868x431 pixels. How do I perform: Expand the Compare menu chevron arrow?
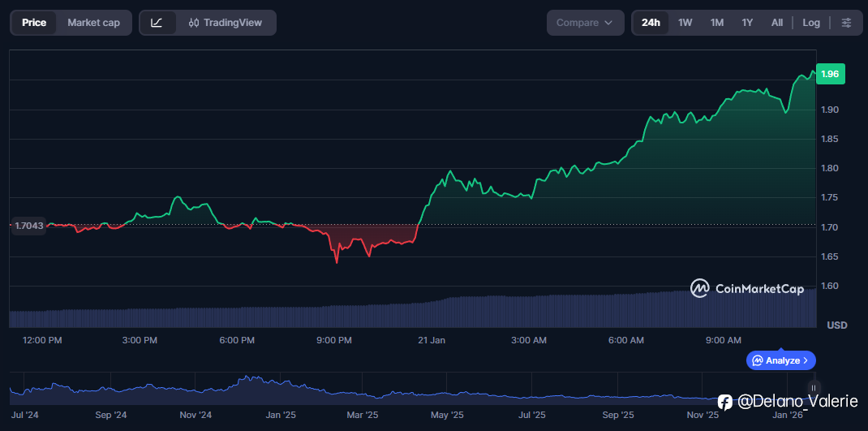coord(608,23)
